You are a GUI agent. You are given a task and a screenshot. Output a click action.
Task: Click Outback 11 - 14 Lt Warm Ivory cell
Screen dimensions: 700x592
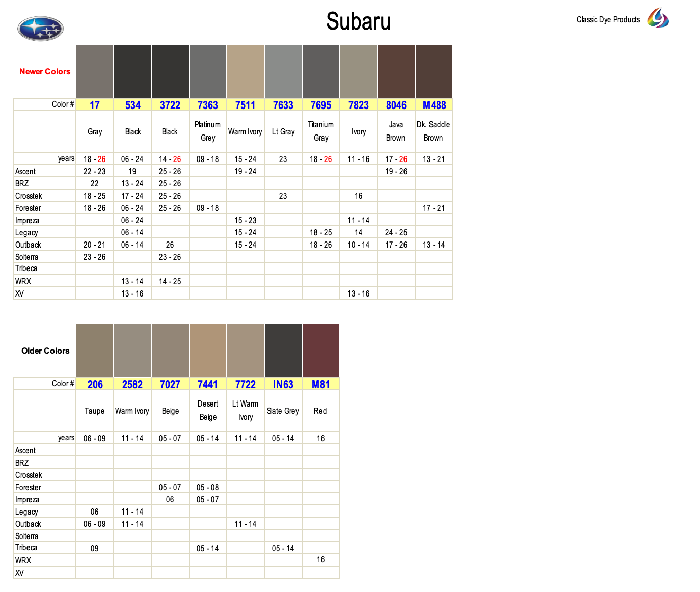246,524
